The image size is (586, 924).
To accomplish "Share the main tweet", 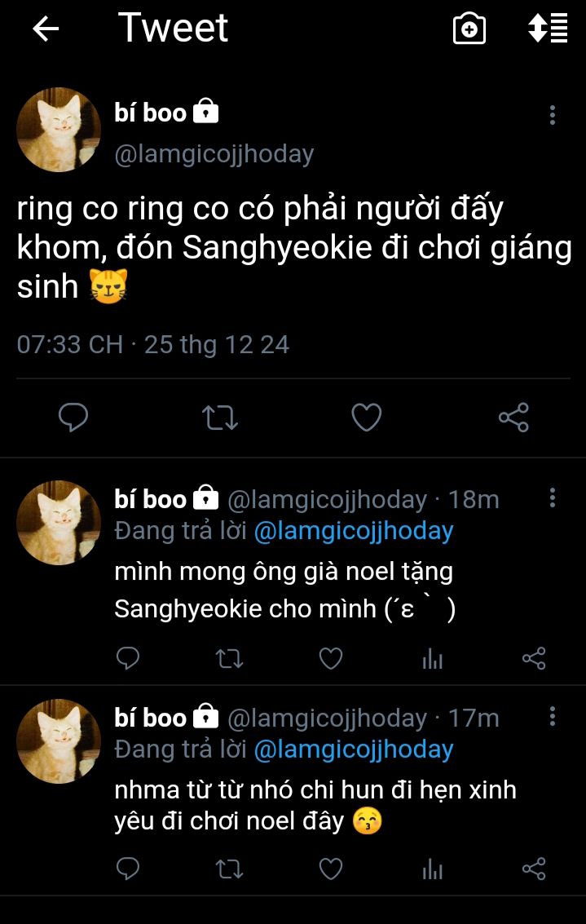I will (x=513, y=418).
